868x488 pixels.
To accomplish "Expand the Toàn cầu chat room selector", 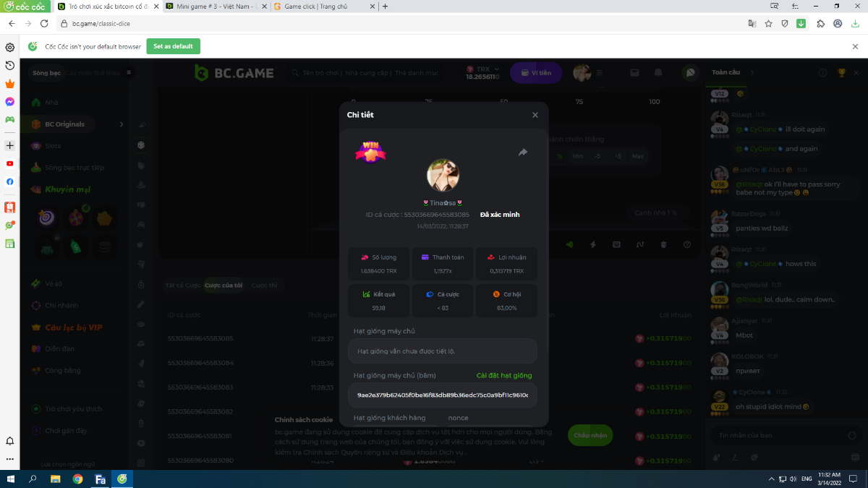I will point(752,73).
